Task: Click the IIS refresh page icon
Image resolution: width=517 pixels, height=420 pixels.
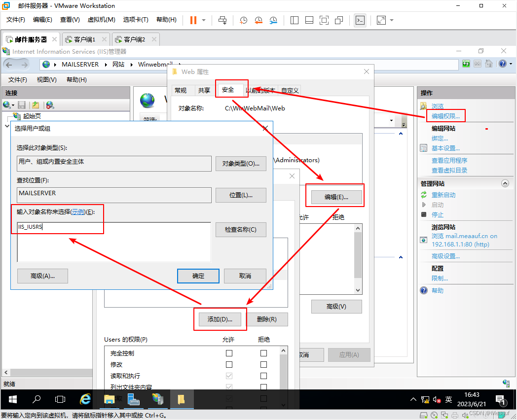Action: [466, 64]
